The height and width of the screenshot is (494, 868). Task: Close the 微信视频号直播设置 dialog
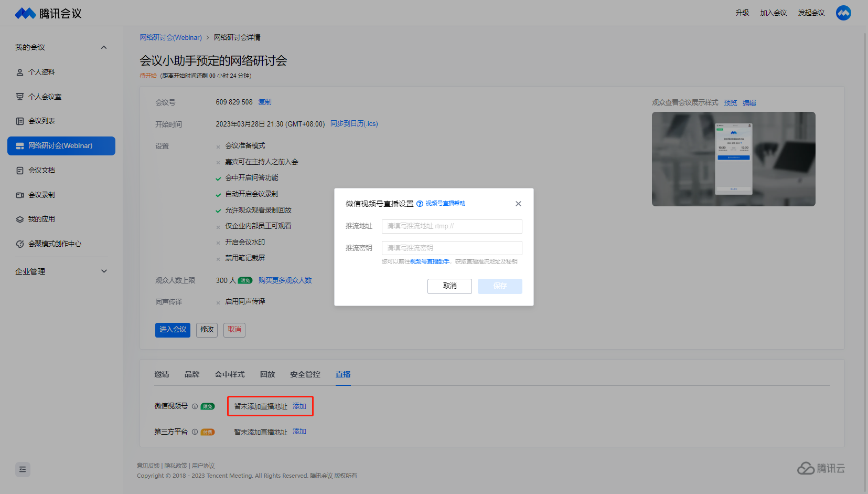tap(518, 204)
